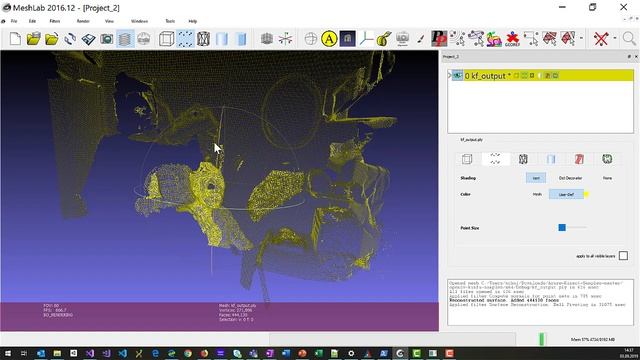640x360 pixels.
Task: Open the Windows Start menu
Action: [7, 353]
